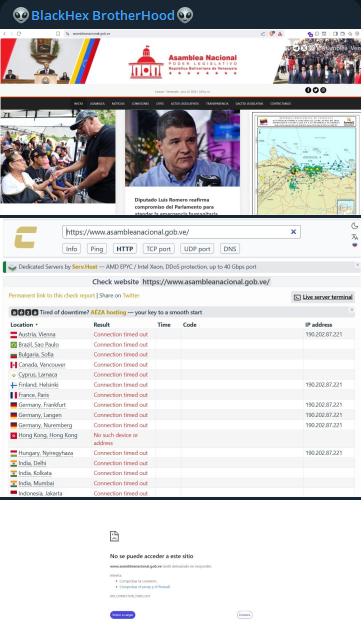Viewport: 361px width, 635px height.
Task: Open the language translate icon
Action: [x=355, y=237]
